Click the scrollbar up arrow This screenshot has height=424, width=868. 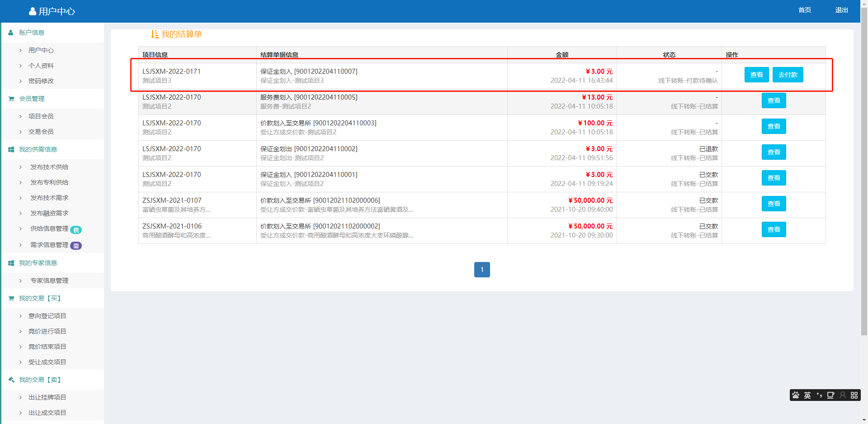pyautogui.click(x=864, y=3)
